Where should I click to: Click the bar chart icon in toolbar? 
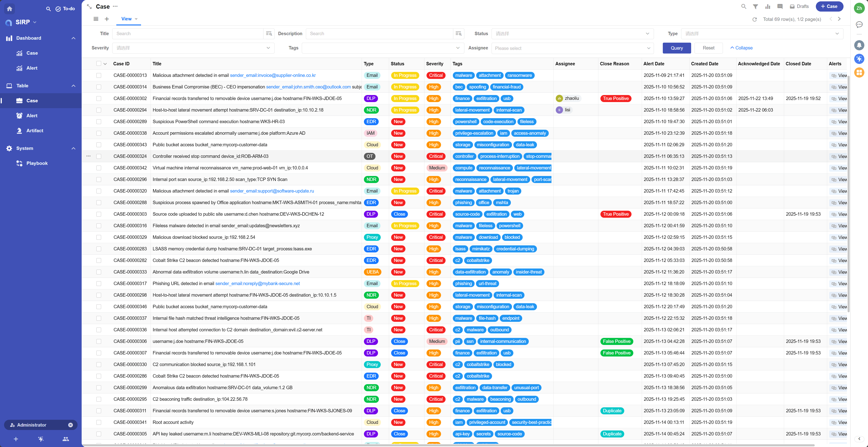coord(768,6)
